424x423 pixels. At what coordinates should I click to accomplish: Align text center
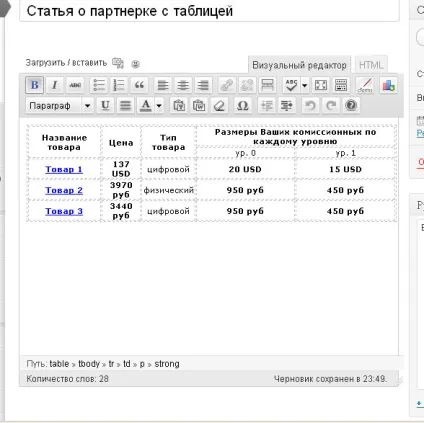(183, 85)
